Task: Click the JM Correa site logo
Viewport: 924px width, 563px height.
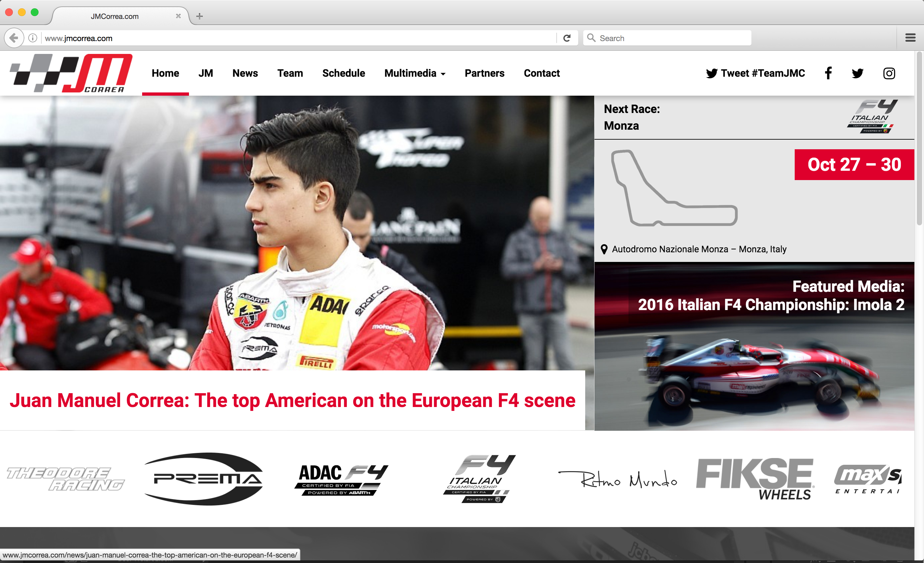Action: click(x=71, y=73)
